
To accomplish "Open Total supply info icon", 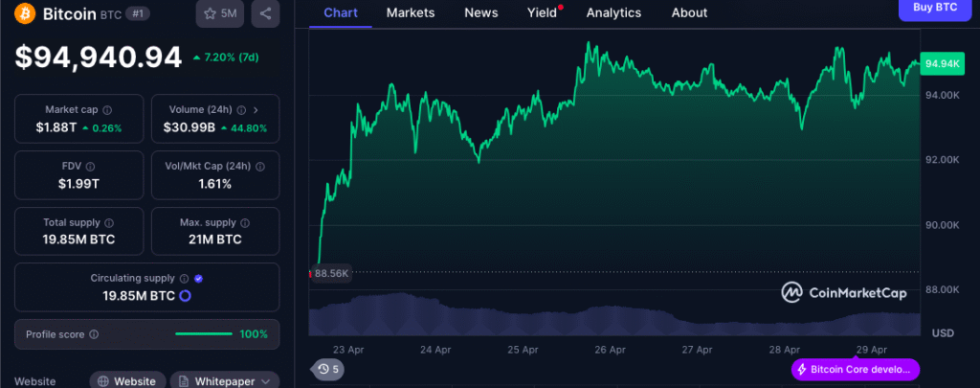I will coord(109,223).
